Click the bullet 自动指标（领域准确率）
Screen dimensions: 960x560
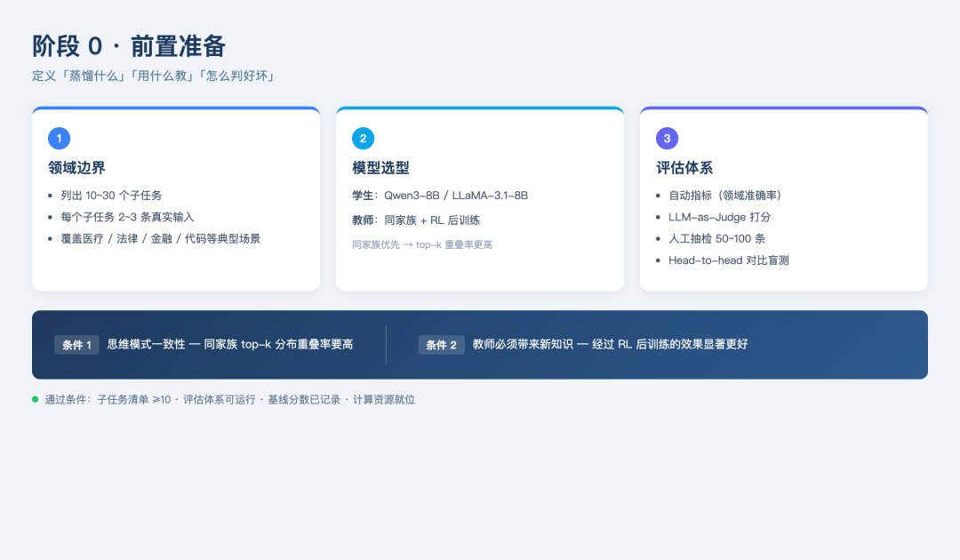pos(725,196)
